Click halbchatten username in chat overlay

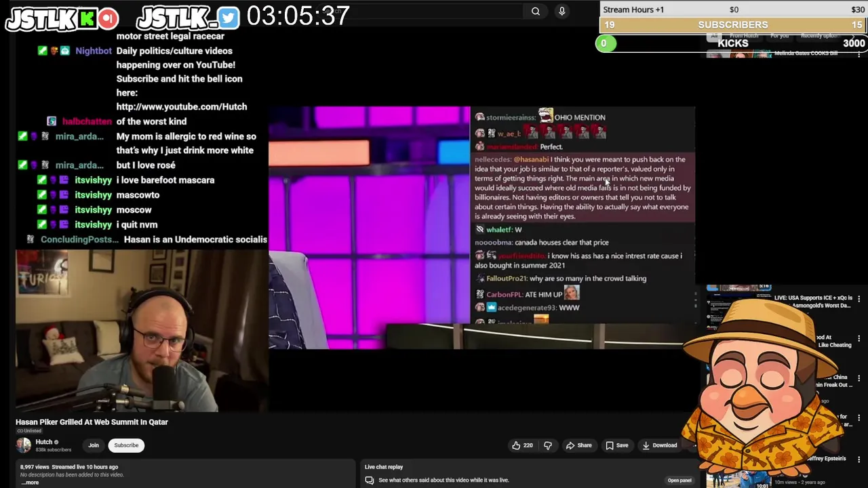tap(87, 121)
